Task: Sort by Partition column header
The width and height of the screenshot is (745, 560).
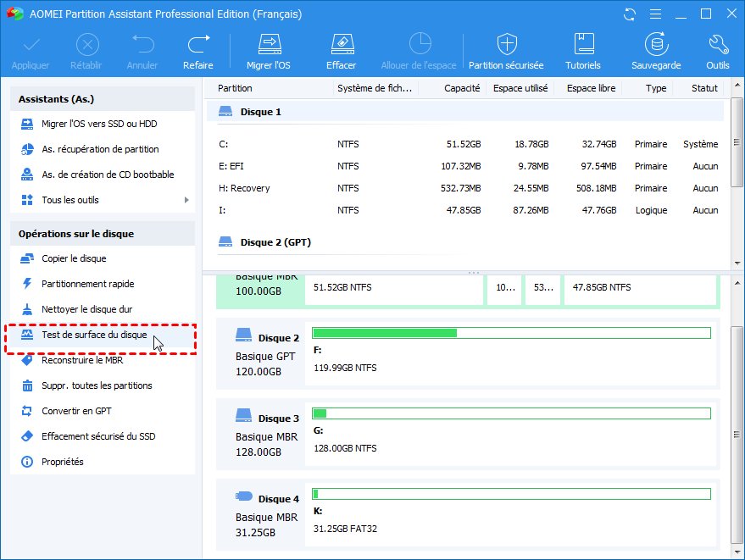Action: [x=270, y=88]
